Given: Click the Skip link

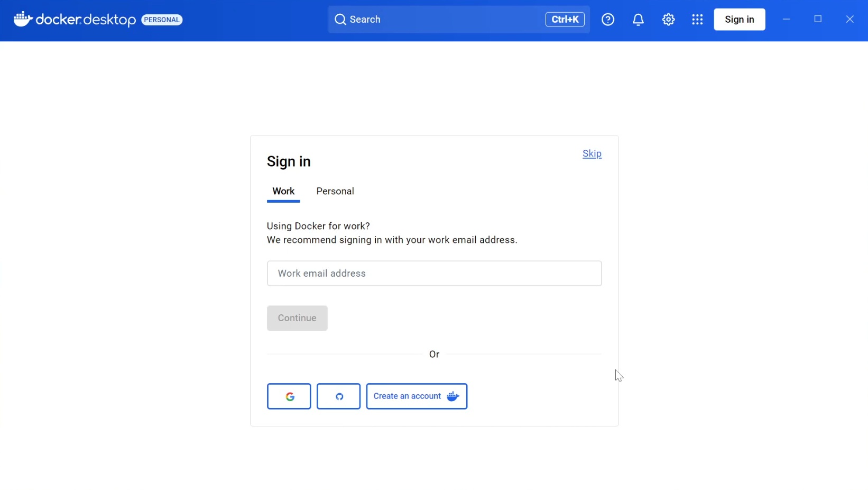Looking at the screenshot, I should point(592,153).
